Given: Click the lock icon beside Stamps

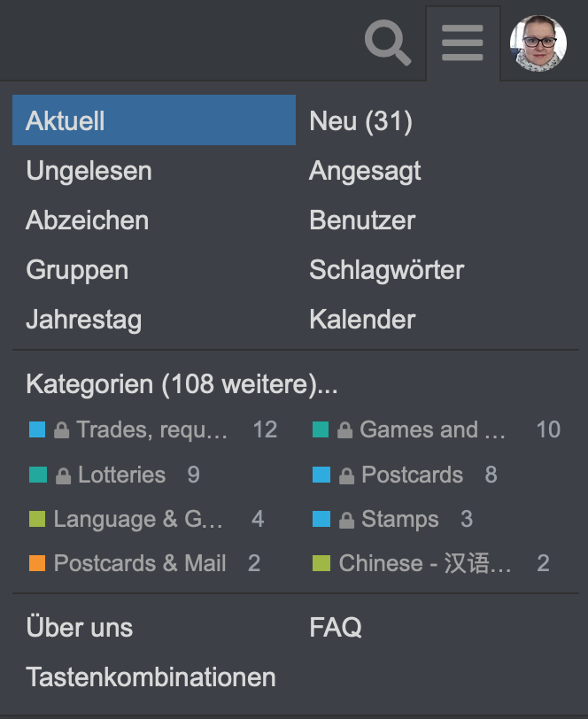Looking at the screenshot, I should tap(346, 520).
